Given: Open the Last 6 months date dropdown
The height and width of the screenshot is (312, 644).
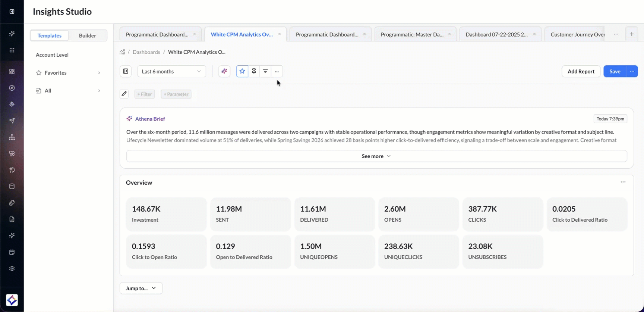Looking at the screenshot, I should [171, 71].
